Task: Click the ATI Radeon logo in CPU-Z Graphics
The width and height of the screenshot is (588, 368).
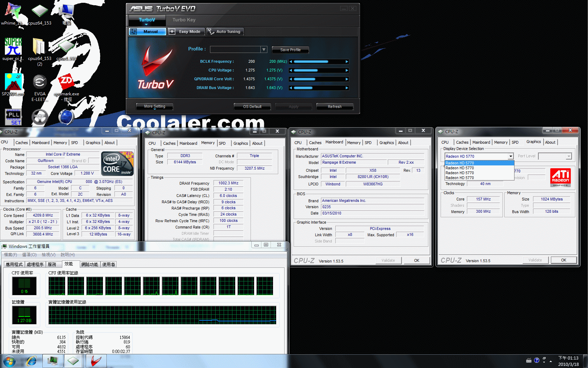Action: tap(560, 177)
